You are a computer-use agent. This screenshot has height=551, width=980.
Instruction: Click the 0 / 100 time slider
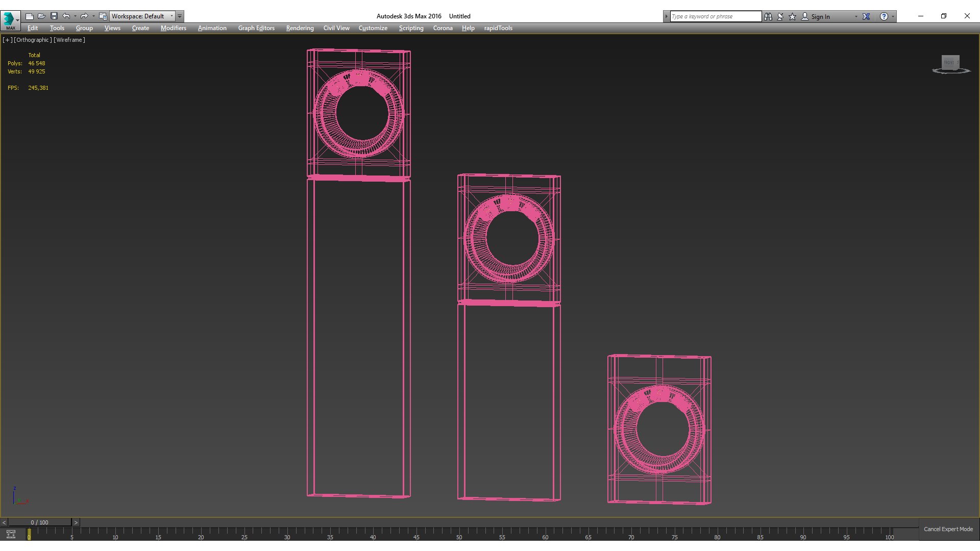pos(39,522)
